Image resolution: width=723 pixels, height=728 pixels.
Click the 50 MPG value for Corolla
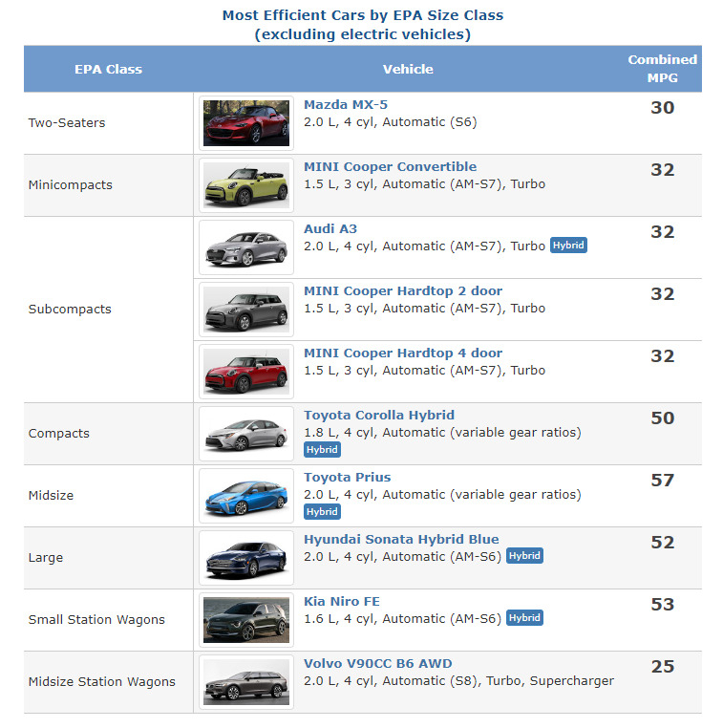click(x=662, y=418)
